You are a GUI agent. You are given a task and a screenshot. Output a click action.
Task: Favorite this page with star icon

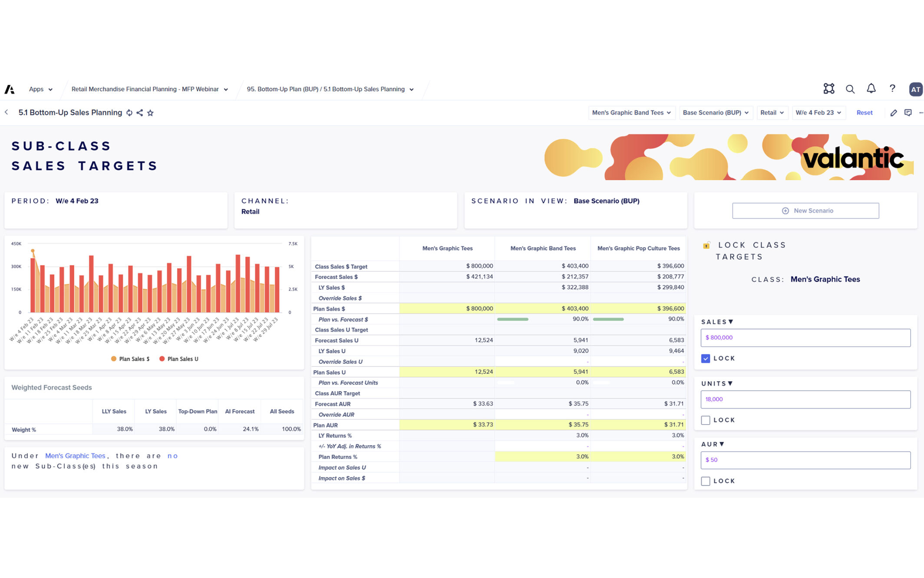[x=150, y=113]
